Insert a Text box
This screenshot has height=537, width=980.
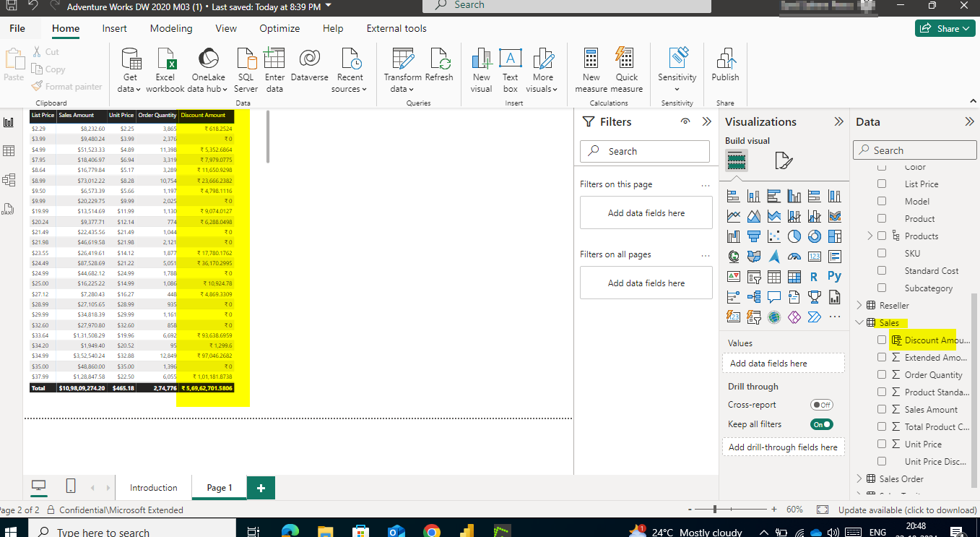(510, 71)
